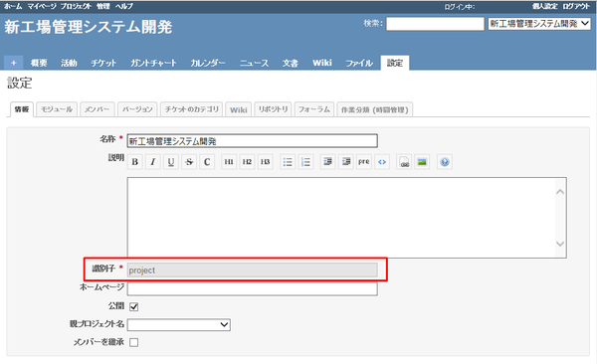Viewport: 597px width, 364px height.
Task: Insert image icon in toolbar
Action: click(x=422, y=162)
